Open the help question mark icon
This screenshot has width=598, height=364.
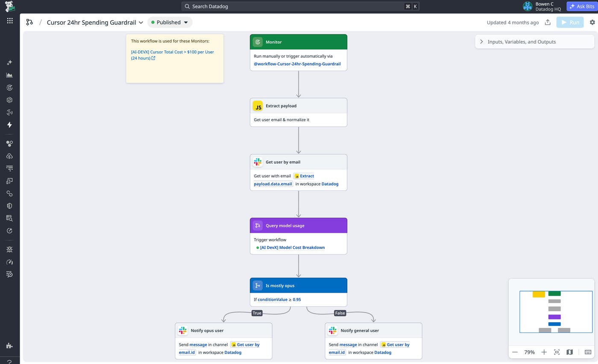(9, 361)
